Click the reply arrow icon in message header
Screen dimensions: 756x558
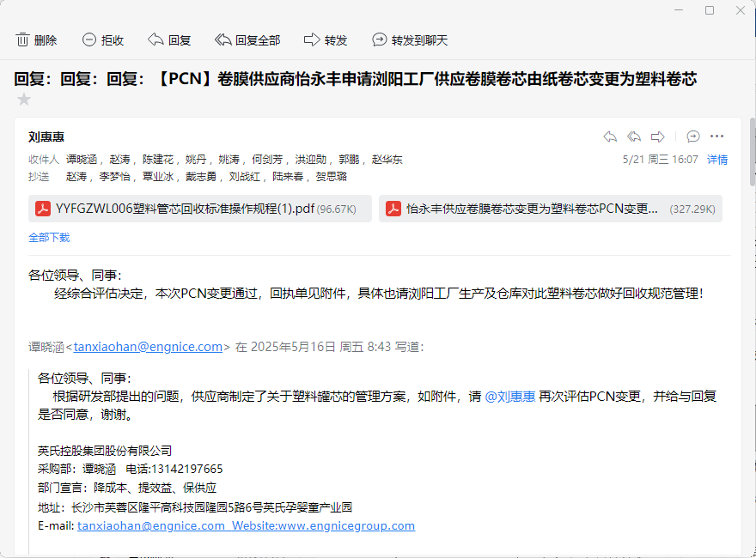[x=610, y=136]
